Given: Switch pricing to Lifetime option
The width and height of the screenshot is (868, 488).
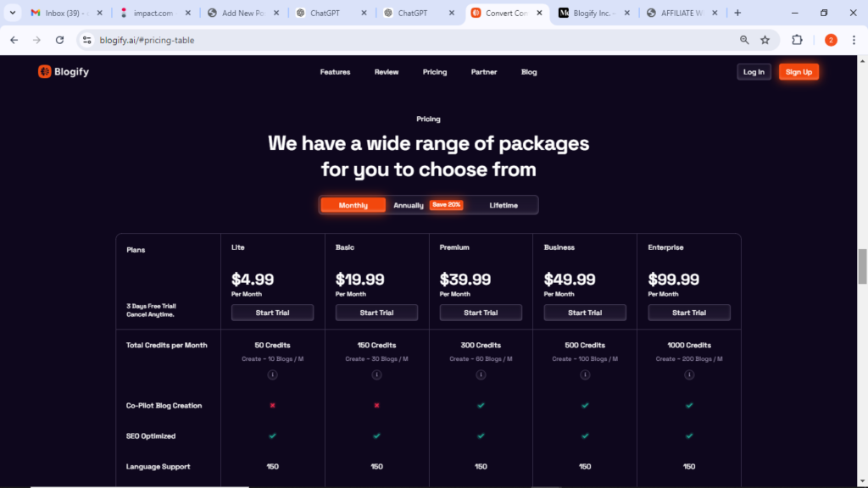Looking at the screenshot, I should pyautogui.click(x=504, y=205).
